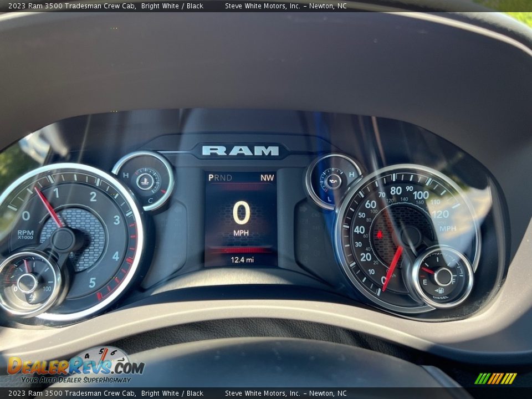Viewport: 532px width, 399px height.
Task: Click the 90 mph speedometer number
Action: click(x=410, y=188)
